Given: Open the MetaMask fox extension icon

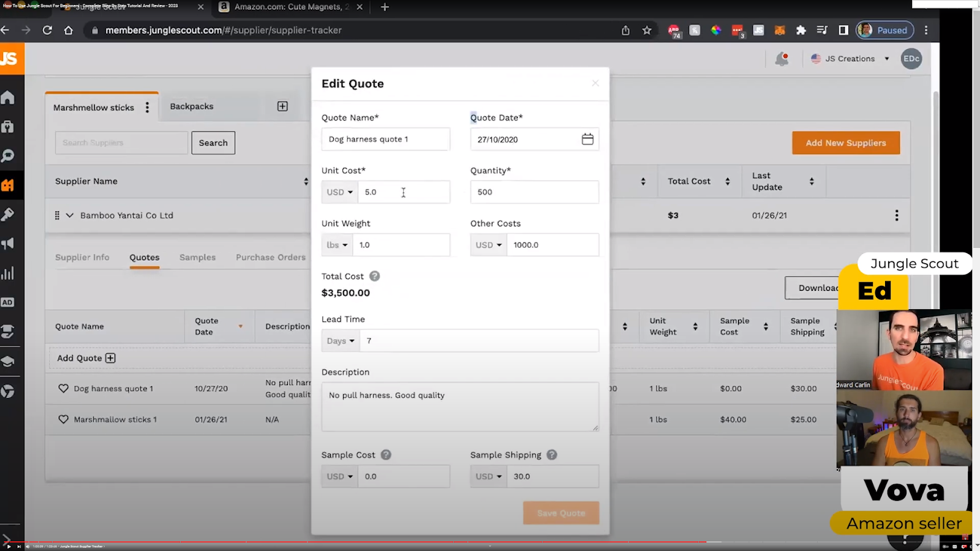Looking at the screenshot, I should tap(780, 30).
